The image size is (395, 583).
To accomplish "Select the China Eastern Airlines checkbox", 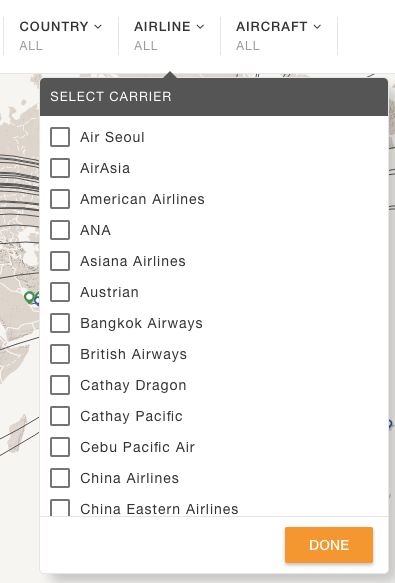I will pos(60,508).
